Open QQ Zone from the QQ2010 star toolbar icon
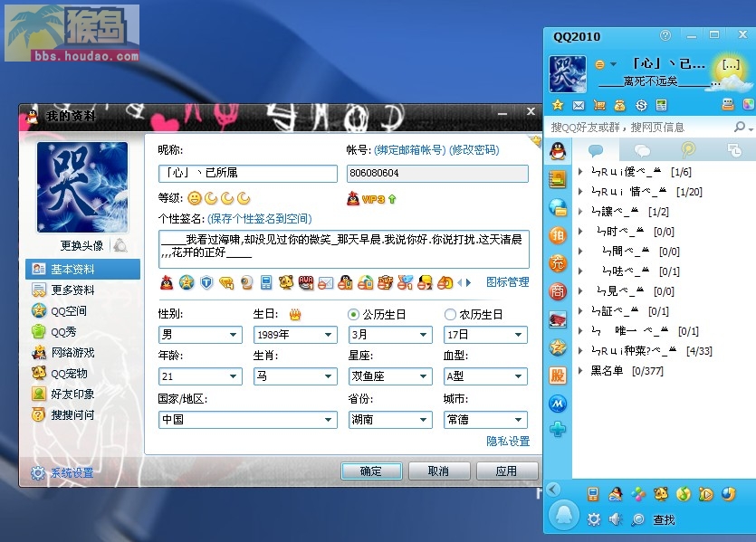The image size is (756, 542). 558,105
